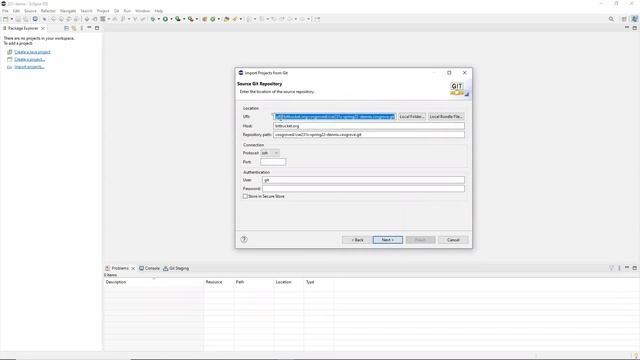The image size is (640, 360).
Task: Open the File menu
Action: click(x=5, y=11)
